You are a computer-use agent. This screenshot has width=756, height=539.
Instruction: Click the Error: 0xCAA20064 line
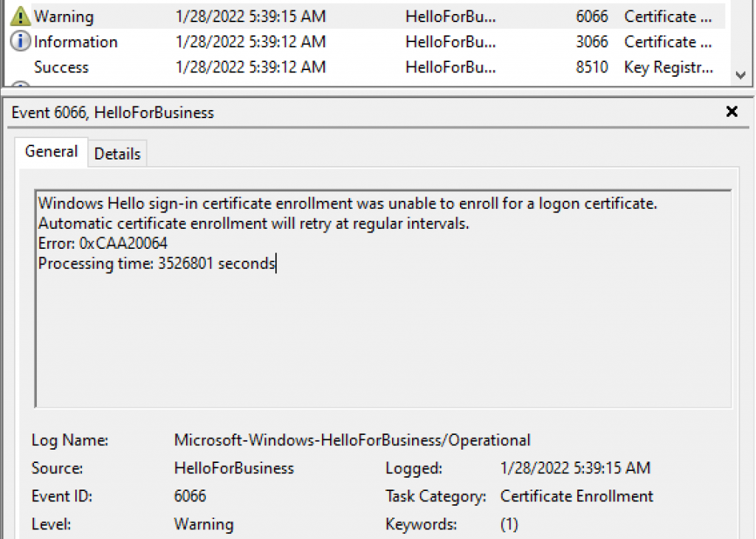103,243
